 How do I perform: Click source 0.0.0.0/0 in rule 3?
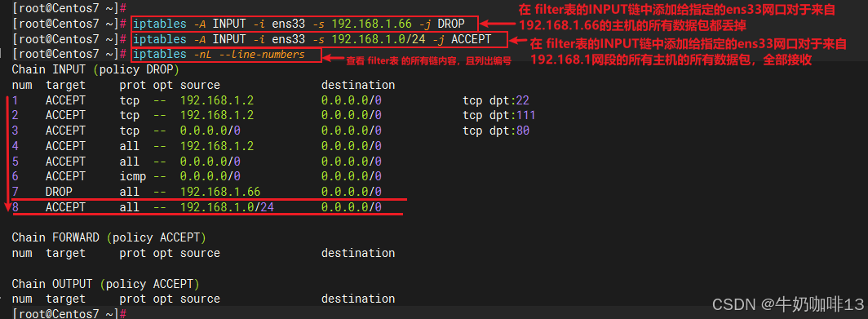click(x=210, y=131)
